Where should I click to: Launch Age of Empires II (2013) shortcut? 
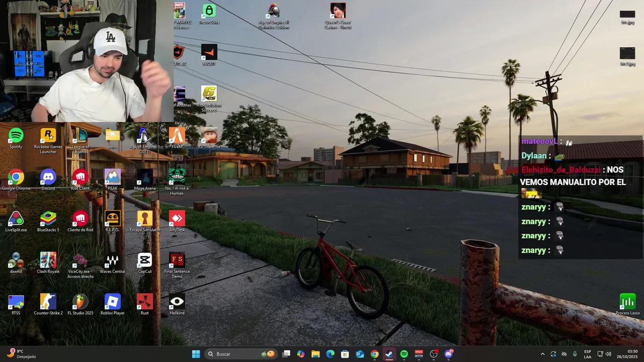point(144,141)
